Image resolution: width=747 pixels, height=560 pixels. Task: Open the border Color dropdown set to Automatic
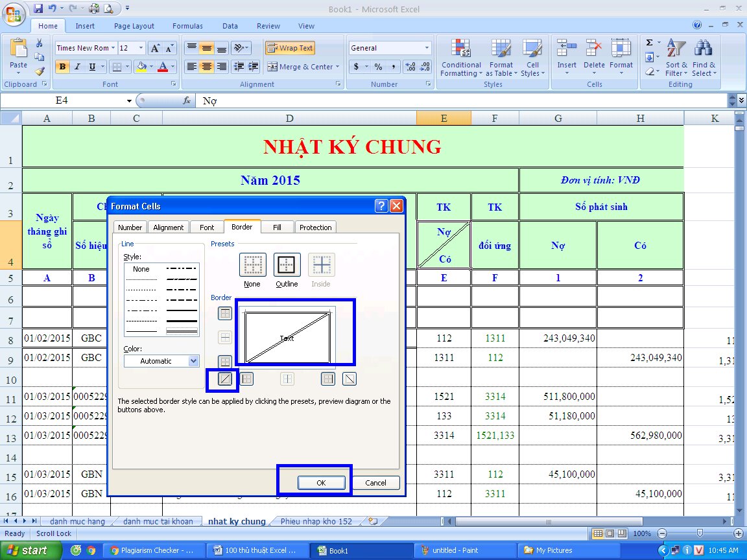[x=161, y=360]
